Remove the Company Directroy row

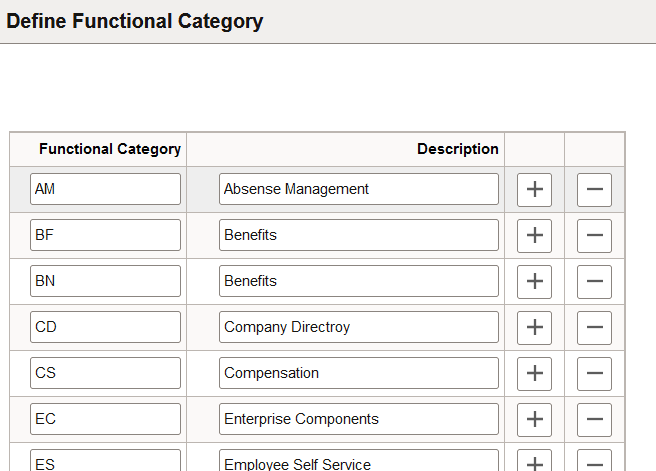point(594,327)
